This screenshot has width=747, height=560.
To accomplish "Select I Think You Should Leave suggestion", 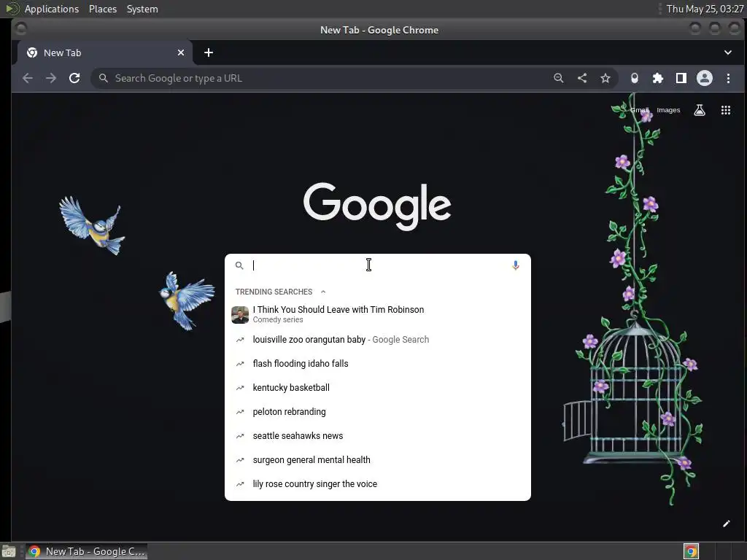I will tap(378, 314).
